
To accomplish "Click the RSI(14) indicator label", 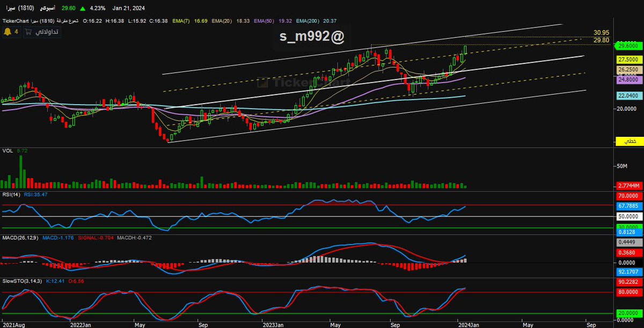I will click(x=11, y=194).
